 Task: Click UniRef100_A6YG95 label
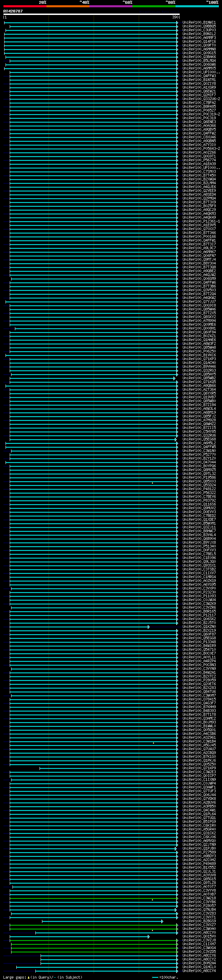click(199, 584)
